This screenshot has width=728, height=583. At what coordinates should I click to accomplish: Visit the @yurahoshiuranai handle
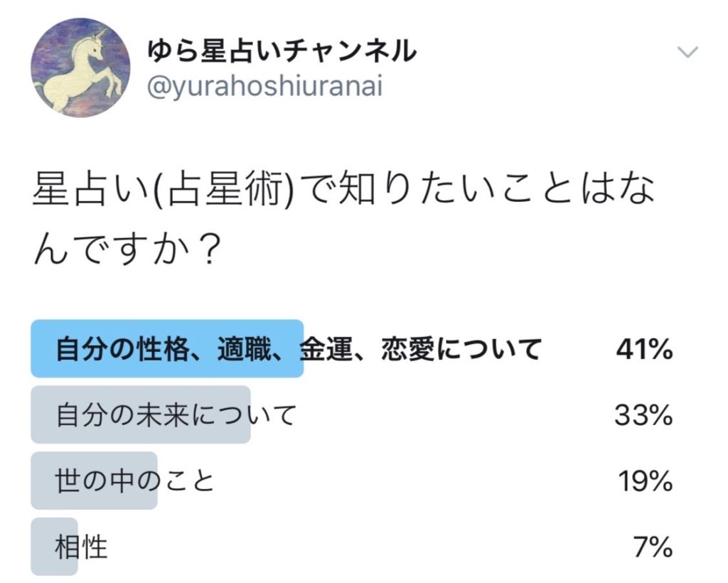pyautogui.click(x=264, y=86)
